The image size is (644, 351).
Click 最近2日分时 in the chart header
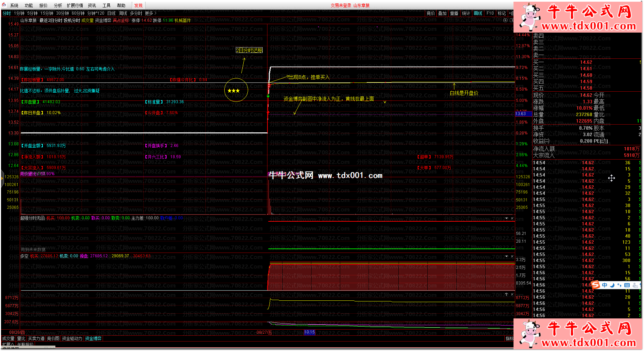(x=51, y=20)
